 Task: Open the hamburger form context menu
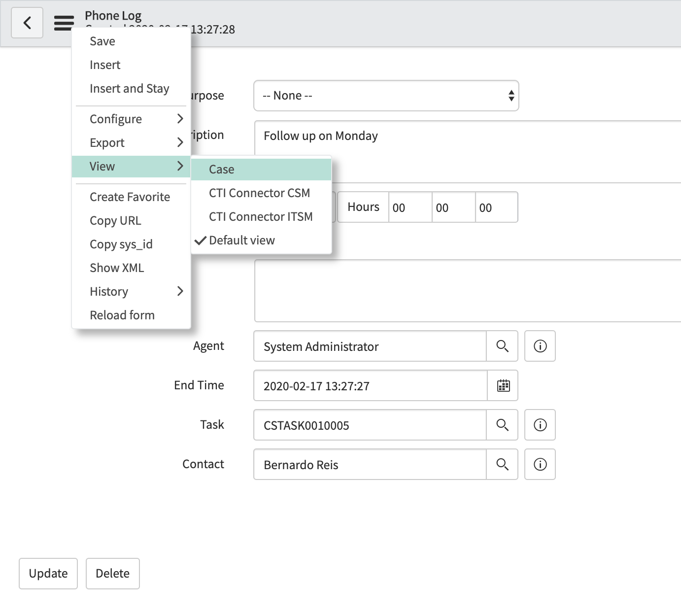tap(63, 23)
